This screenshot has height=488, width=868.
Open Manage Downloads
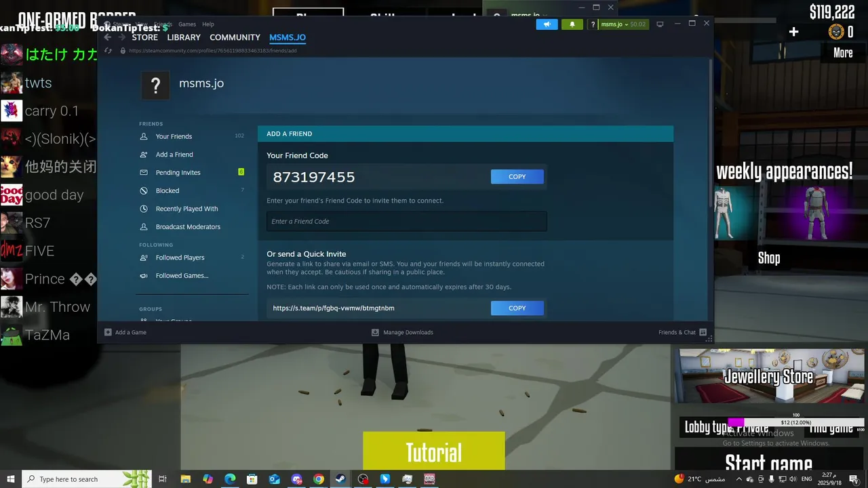point(402,332)
